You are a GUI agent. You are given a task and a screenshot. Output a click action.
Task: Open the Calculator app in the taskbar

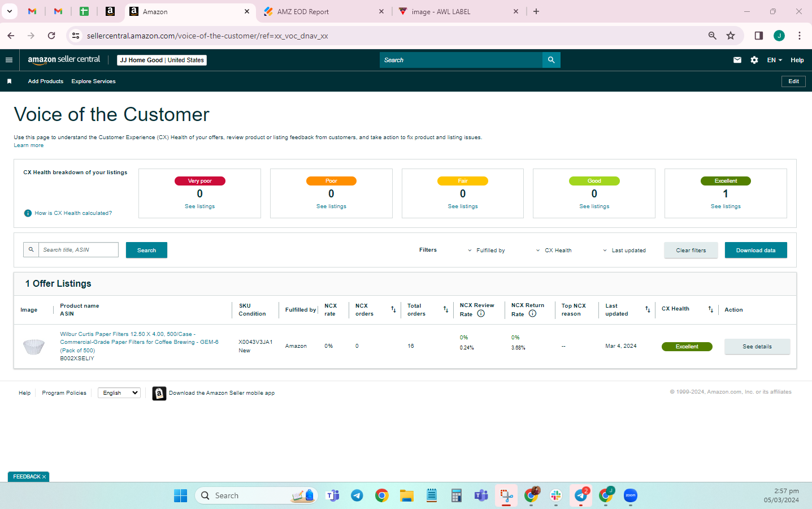pyautogui.click(x=457, y=496)
